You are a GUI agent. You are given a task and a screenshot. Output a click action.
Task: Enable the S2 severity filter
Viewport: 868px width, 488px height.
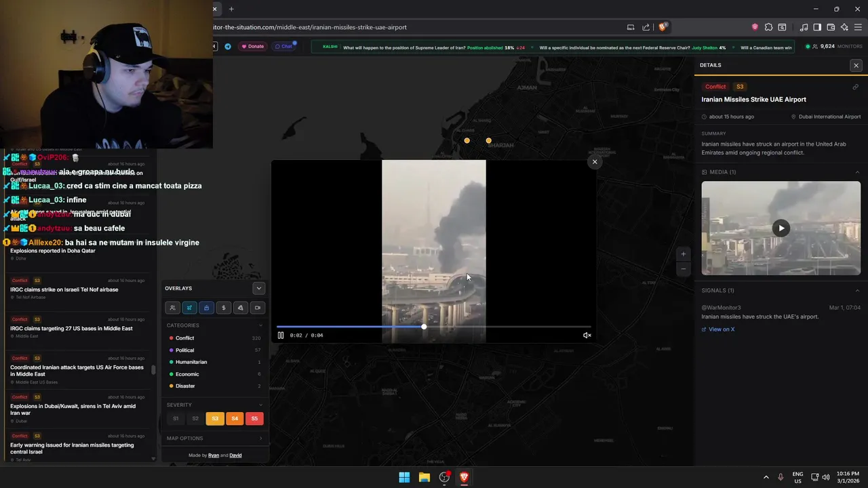(195, 419)
